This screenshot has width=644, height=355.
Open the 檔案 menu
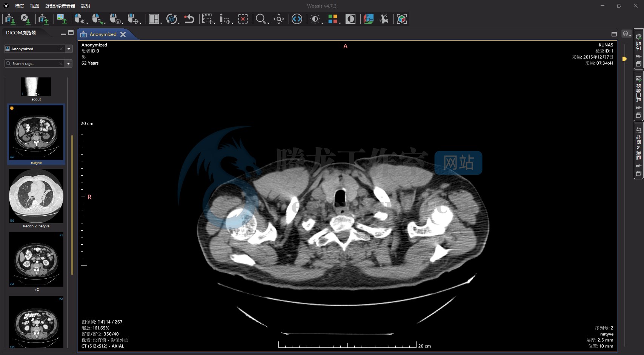pyautogui.click(x=20, y=6)
